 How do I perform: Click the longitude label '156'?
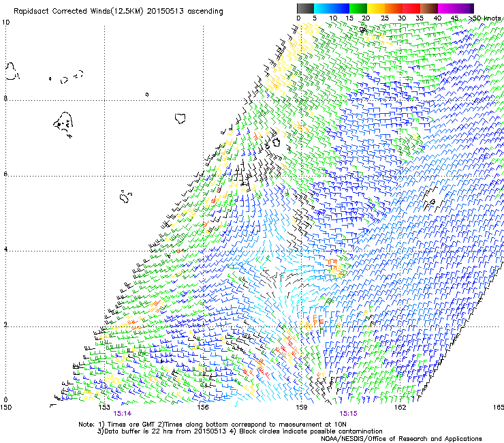[x=203, y=408]
